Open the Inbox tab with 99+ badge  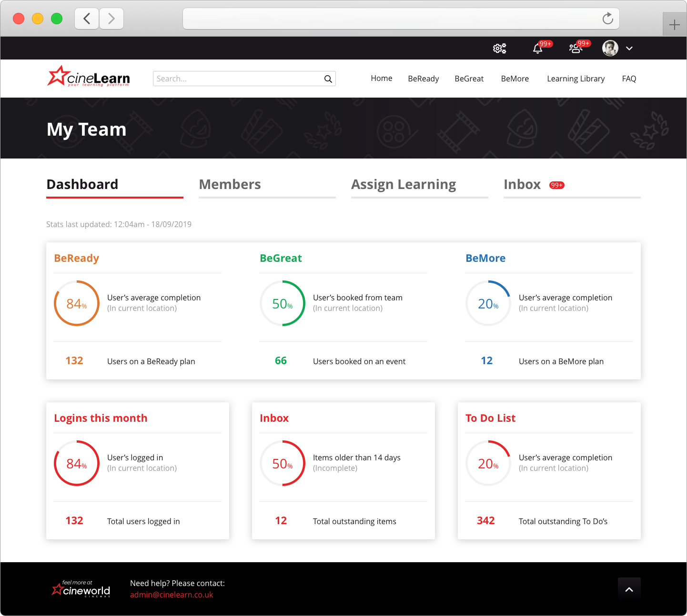(x=522, y=185)
